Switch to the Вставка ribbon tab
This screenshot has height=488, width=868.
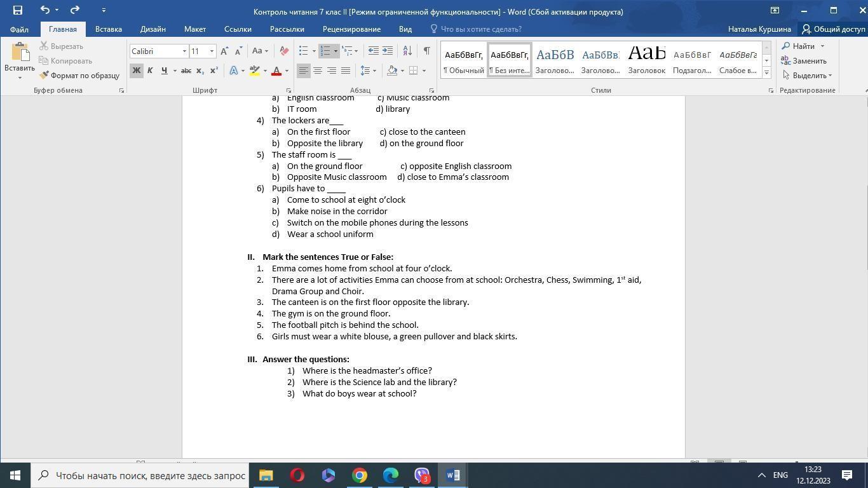pos(108,29)
